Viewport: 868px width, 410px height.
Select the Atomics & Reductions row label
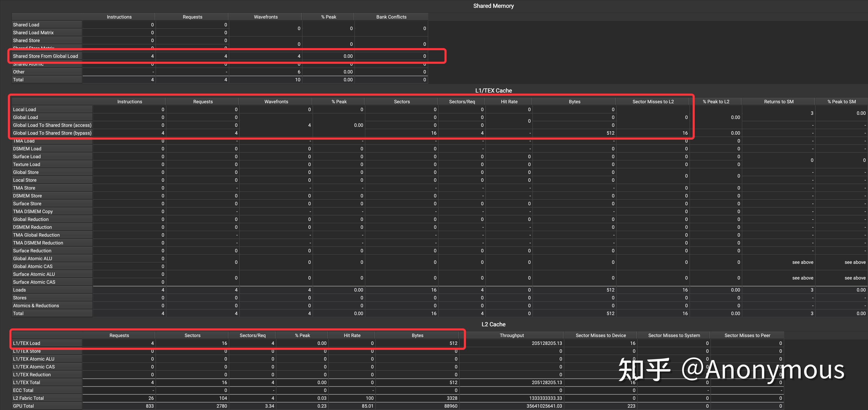pyautogui.click(x=36, y=306)
